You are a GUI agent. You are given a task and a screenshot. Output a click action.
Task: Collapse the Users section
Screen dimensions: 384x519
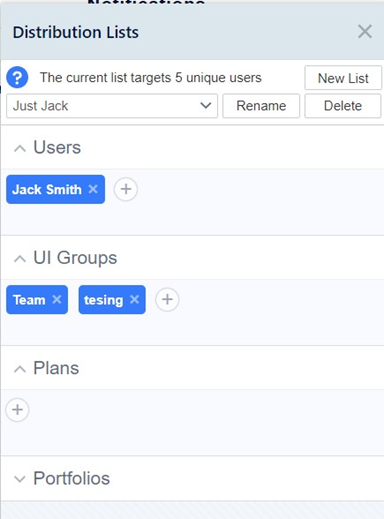[x=20, y=148]
